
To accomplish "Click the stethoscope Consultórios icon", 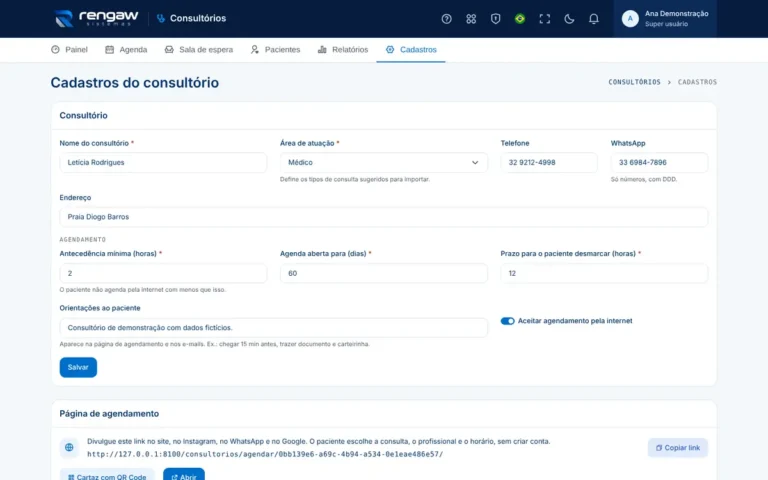I will tap(161, 19).
